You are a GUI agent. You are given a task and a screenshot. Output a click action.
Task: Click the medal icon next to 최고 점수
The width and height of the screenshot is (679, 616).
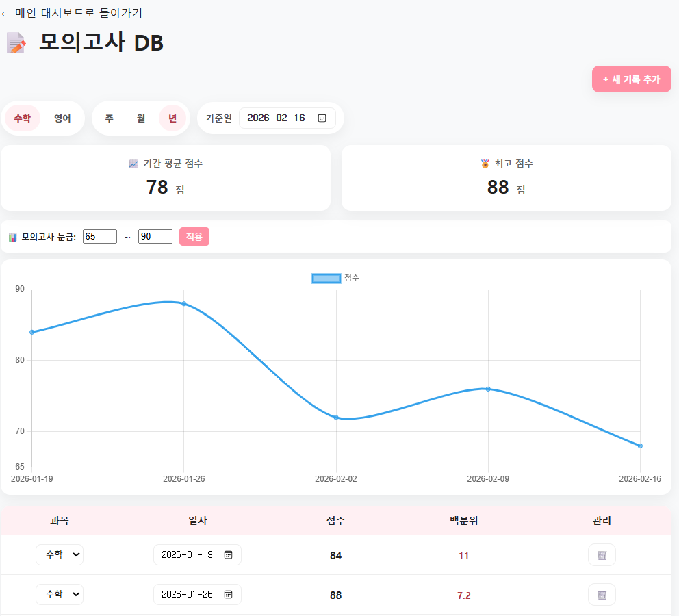click(x=485, y=164)
